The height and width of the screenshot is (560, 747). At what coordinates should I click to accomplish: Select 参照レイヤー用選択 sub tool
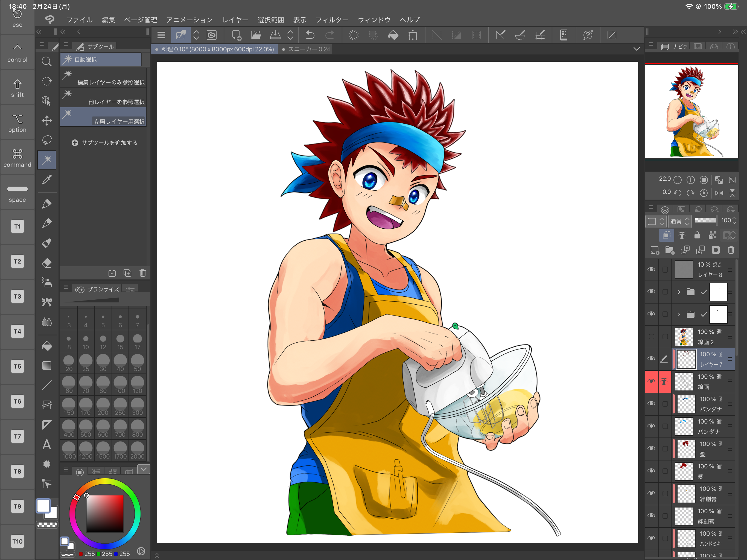[x=103, y=116]
